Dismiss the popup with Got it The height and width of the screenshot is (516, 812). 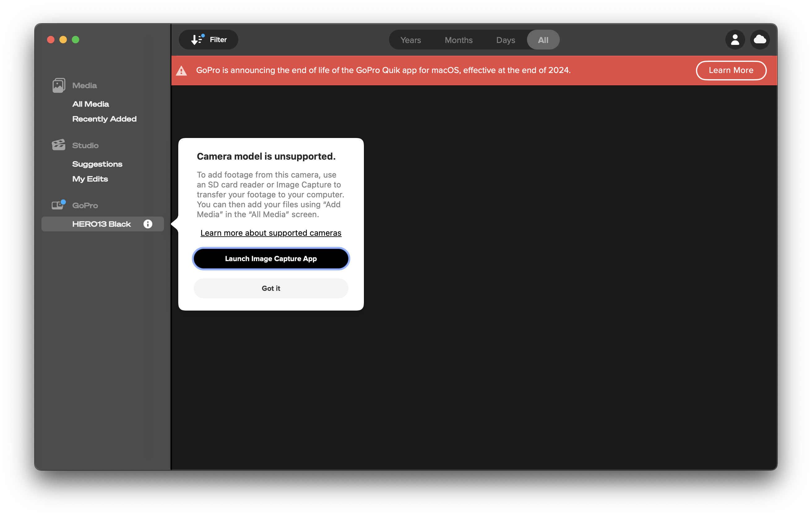tap(271, 289)
